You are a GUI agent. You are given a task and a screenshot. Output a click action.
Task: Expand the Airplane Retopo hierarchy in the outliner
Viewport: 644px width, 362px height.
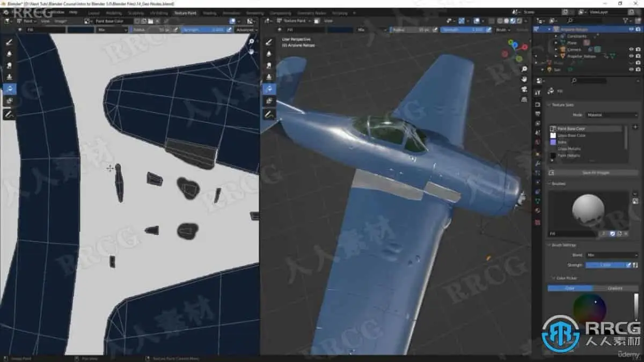pos(550,28)
